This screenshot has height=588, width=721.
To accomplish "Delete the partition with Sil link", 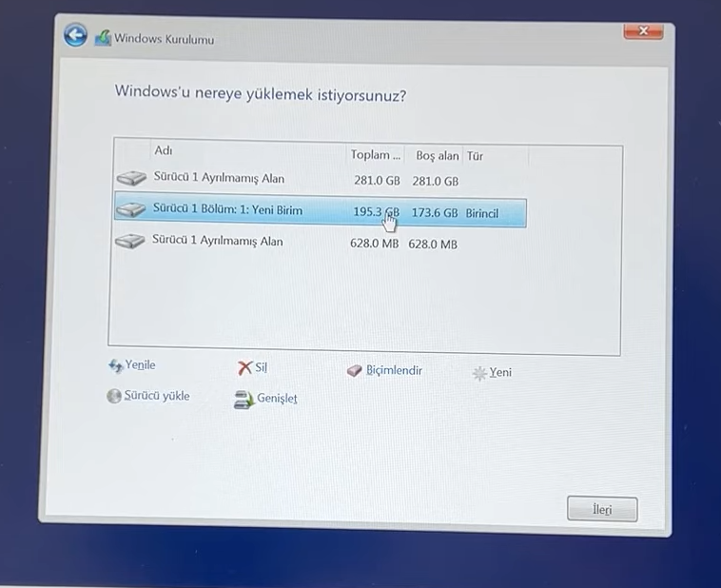I will pyautogui.click(x=262, y=367).
